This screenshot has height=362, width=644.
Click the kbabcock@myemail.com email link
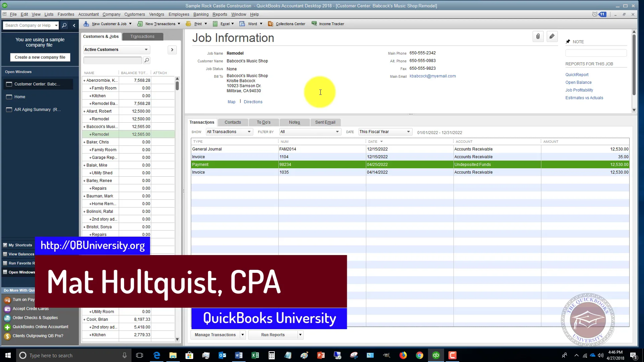pyautogui.click(x=433, y=76)
